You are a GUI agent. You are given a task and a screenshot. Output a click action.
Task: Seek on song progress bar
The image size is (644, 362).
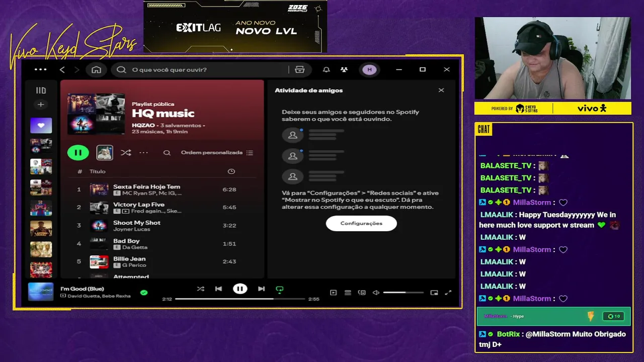(240, 299)
